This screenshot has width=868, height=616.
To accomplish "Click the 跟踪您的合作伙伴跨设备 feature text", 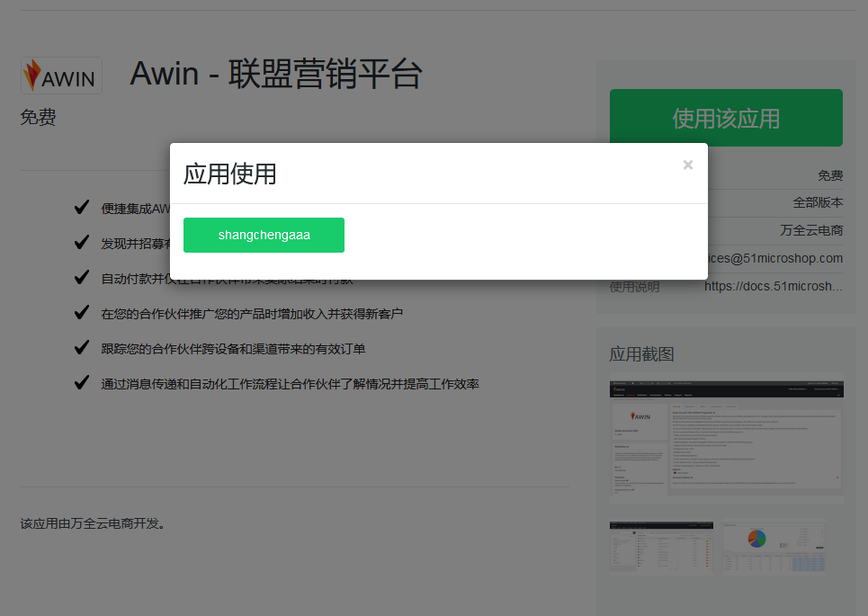I will coord(233,349).
